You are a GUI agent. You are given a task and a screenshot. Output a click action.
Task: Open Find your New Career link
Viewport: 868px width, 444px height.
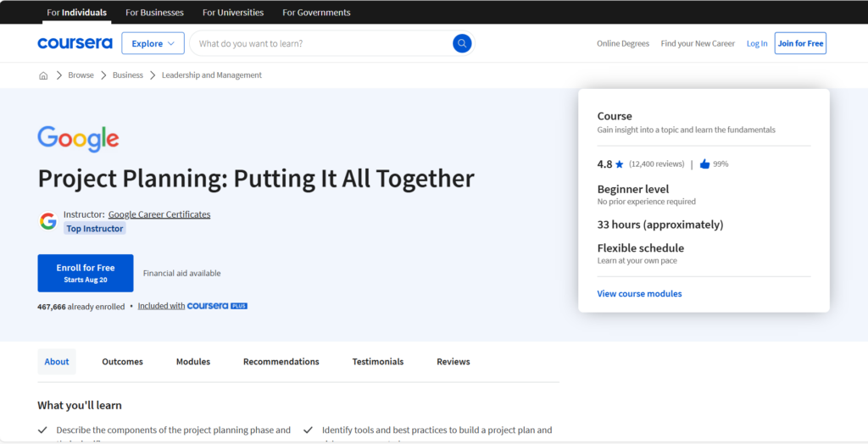pyautogui.click(x=698, y=43)
